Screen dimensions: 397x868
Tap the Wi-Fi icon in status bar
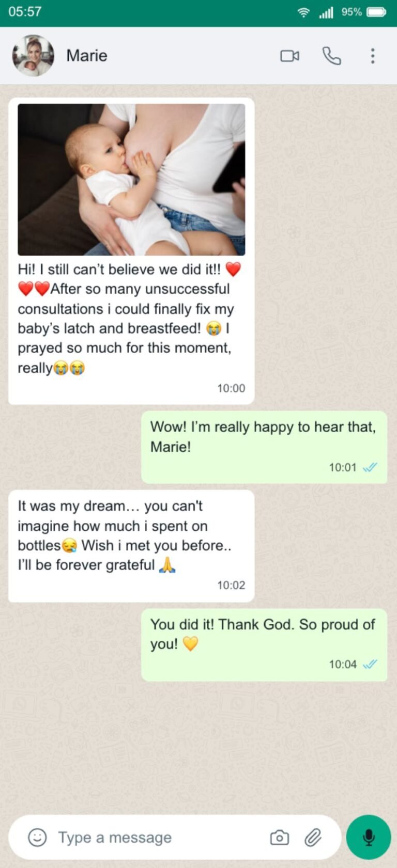click(303, 12)
